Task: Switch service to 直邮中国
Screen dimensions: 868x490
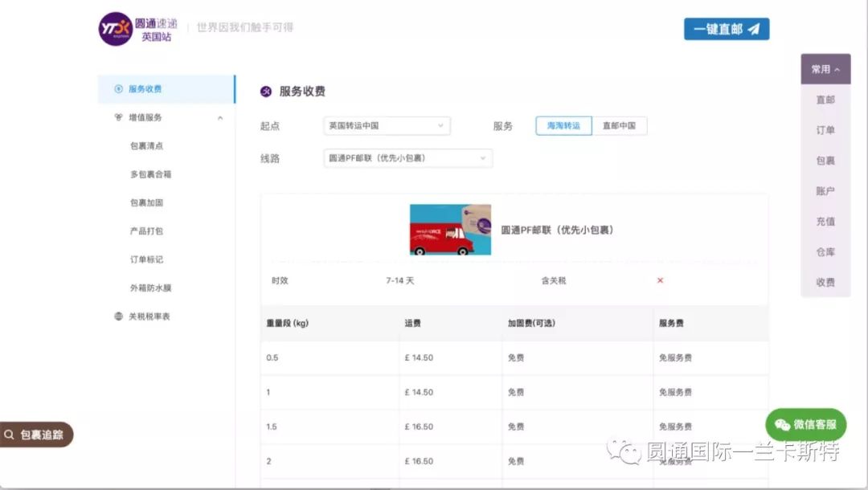Action: tap(619, 126)
